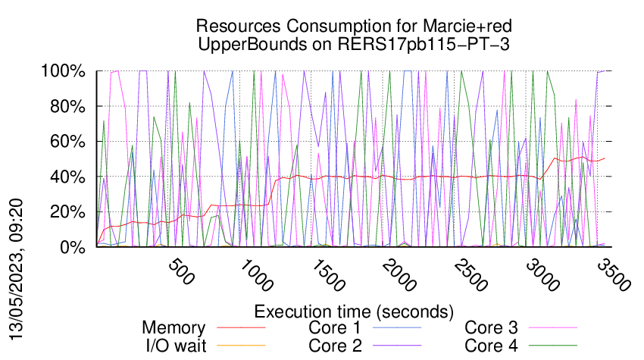Click the date stamp '13/05/2023, 09:20'
This screenshot has height=360, width=644.
coord(17,270)
